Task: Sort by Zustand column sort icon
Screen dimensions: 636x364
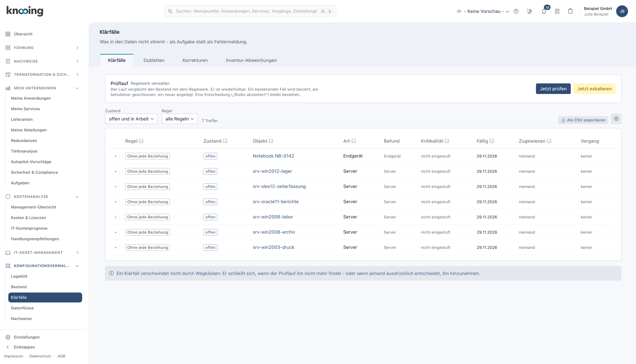Action: [225, 141]
